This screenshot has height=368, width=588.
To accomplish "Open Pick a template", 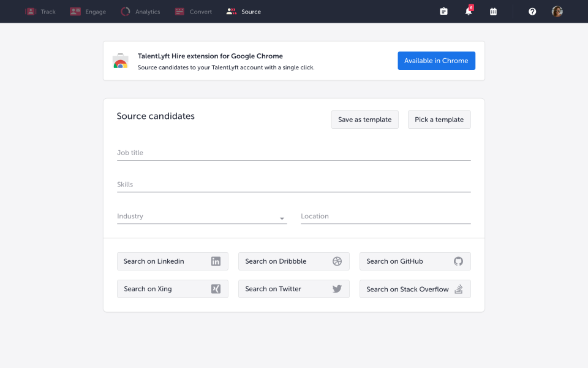I will (439, 120).
